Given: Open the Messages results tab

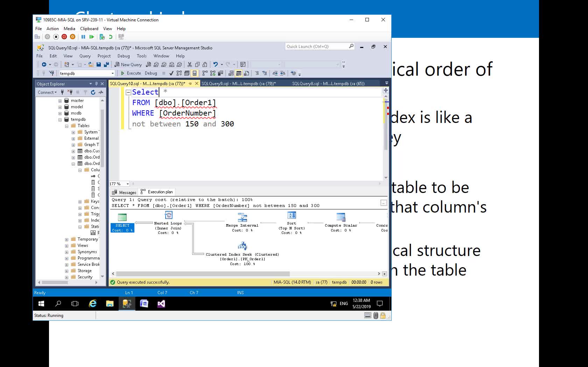Looking at the screenshot, I should point(124,192).
